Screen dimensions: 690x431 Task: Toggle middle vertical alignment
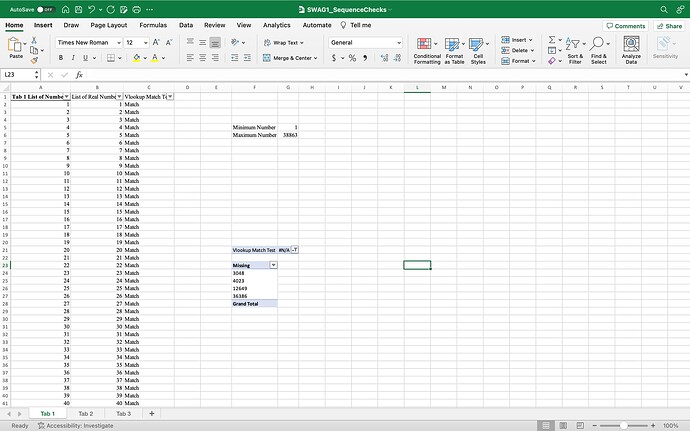(x=202, y=42)
